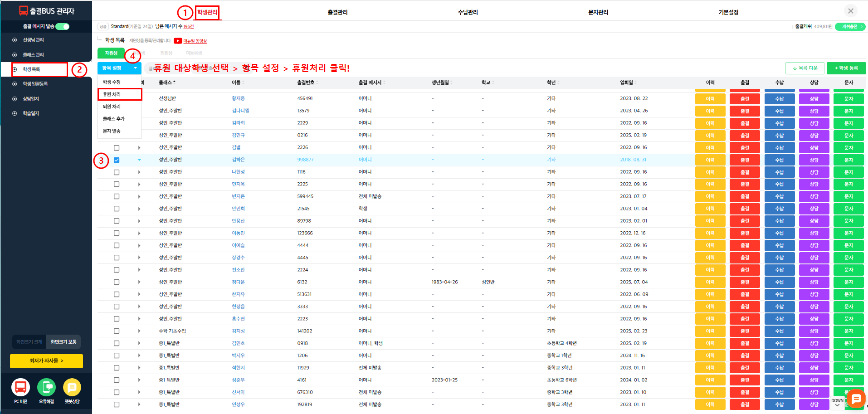The height and width of the screenshot is (414, 868).
Task: Open the 오류해결 icon
Action: (46, 387)
